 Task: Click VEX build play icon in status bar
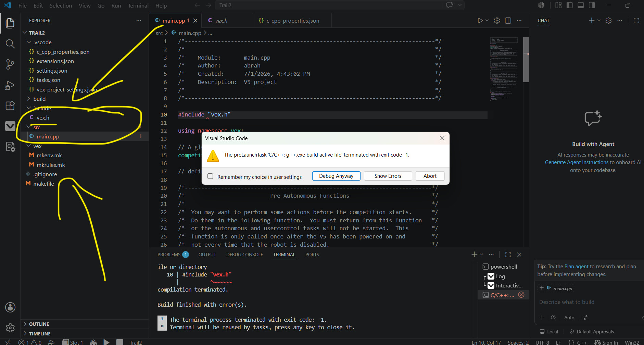tap(106, 342)
